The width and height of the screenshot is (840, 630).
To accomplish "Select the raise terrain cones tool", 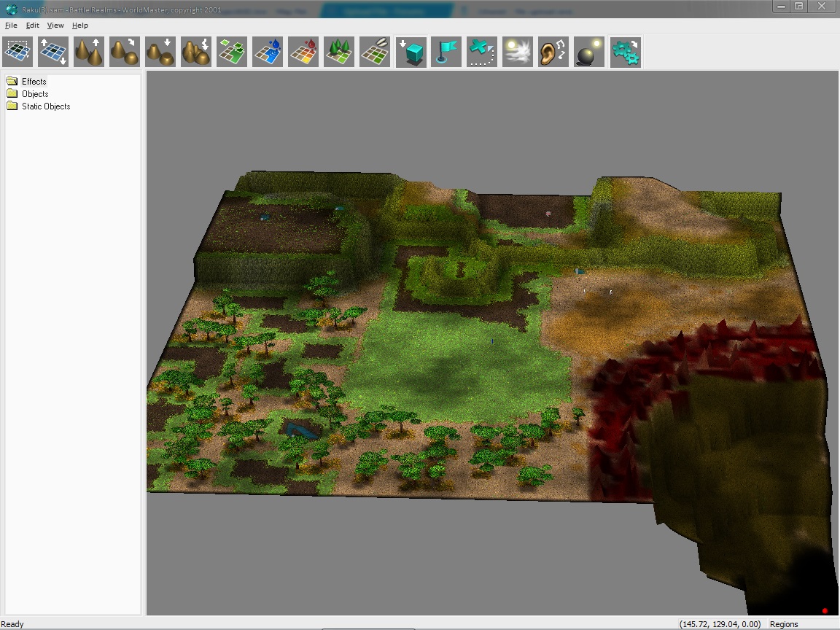I will tap(89, 52).
